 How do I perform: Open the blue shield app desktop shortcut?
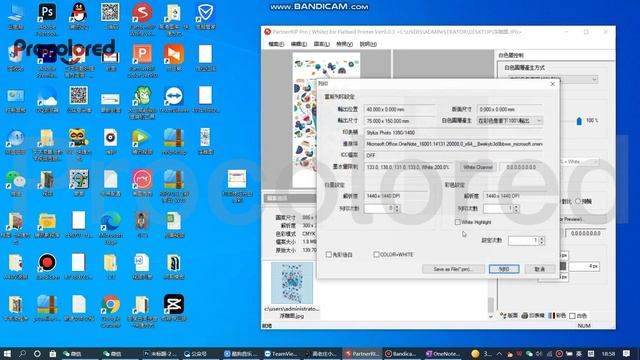(205, 12)
